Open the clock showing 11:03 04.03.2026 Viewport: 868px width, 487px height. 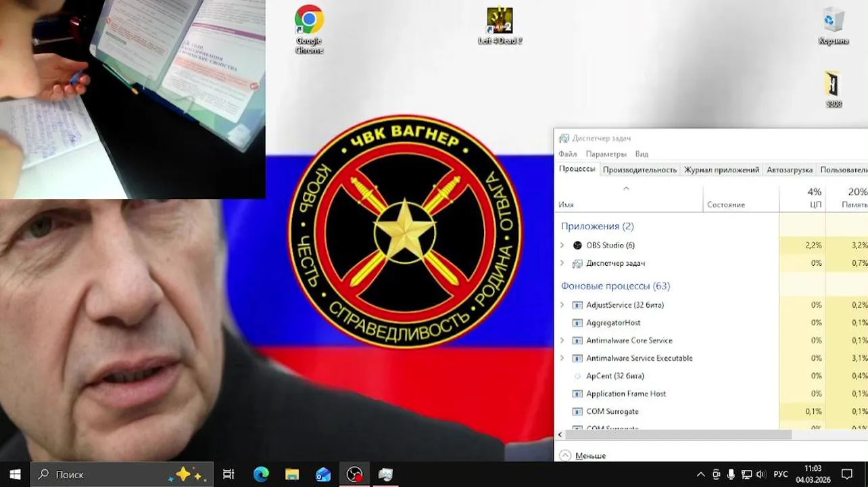tap(813, 474)
